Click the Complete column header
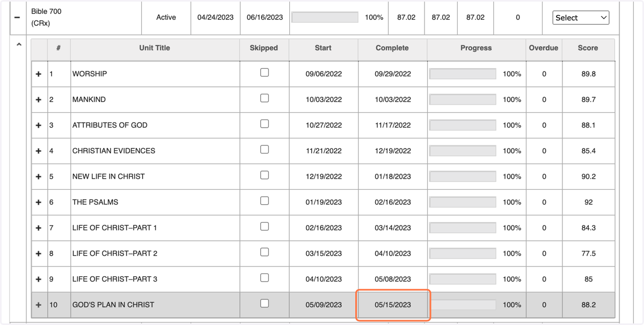This screenshot has height=325, width=644. (392, 48)
